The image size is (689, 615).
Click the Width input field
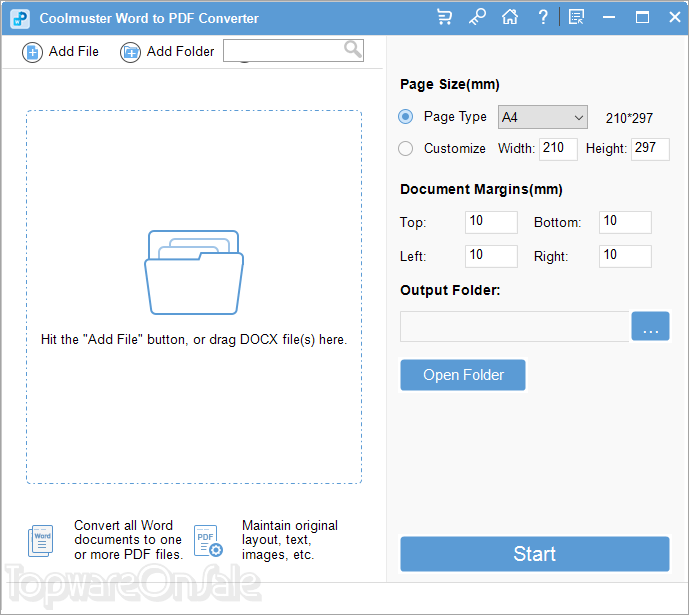(x=558, y=149)
